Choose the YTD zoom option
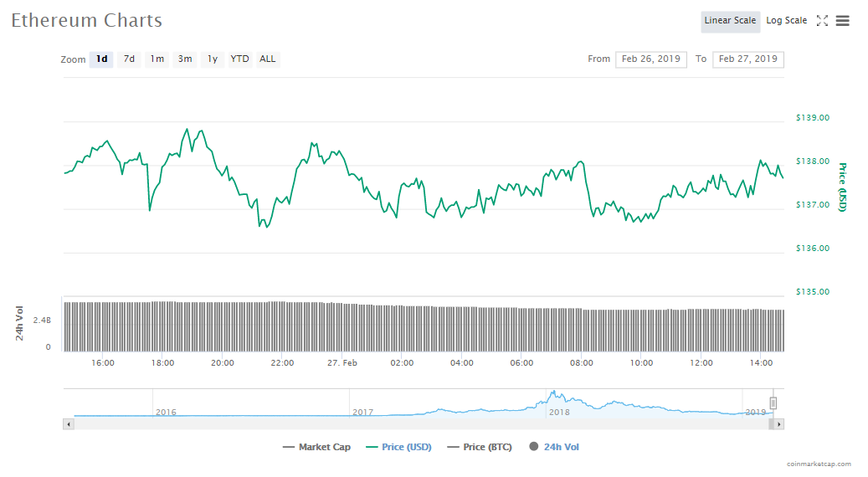The width and height of the screenshot is (868, 477). pyautogui.click(x=239, y=59)
